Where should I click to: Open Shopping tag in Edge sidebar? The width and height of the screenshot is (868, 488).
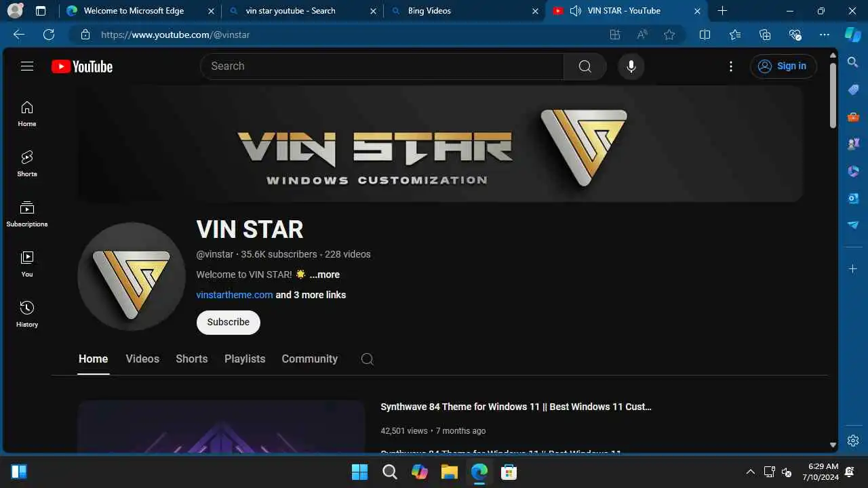[x=853, y=89]
